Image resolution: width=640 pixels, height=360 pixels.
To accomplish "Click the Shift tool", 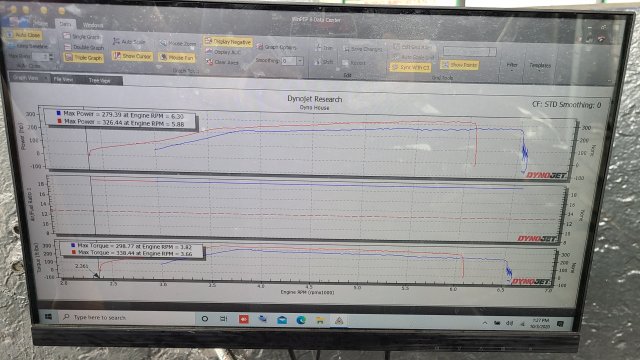I will (324, 62).
